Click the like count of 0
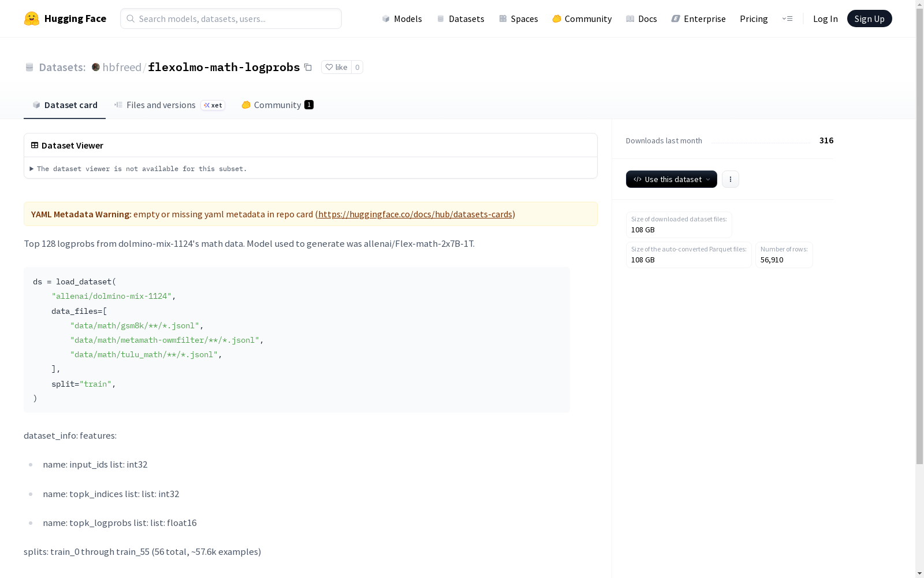 [x=357, y=67]
